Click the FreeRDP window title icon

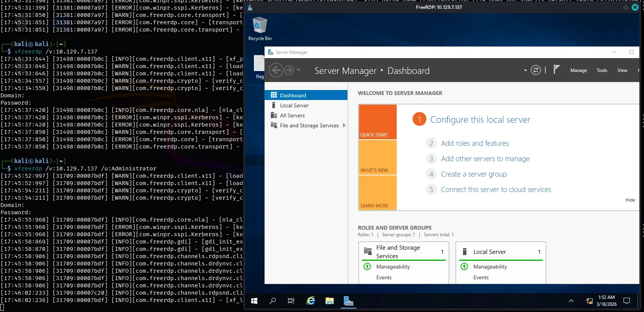point(250,7)
